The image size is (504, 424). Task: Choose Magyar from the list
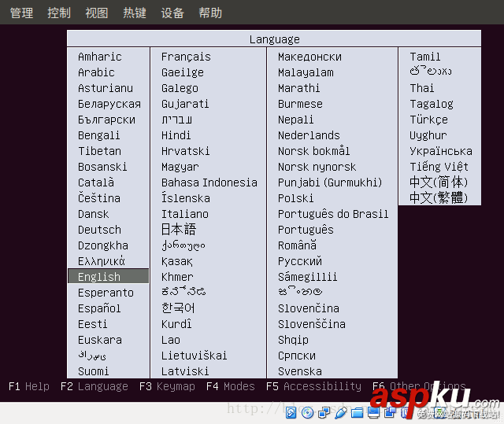tap(180, 167)
